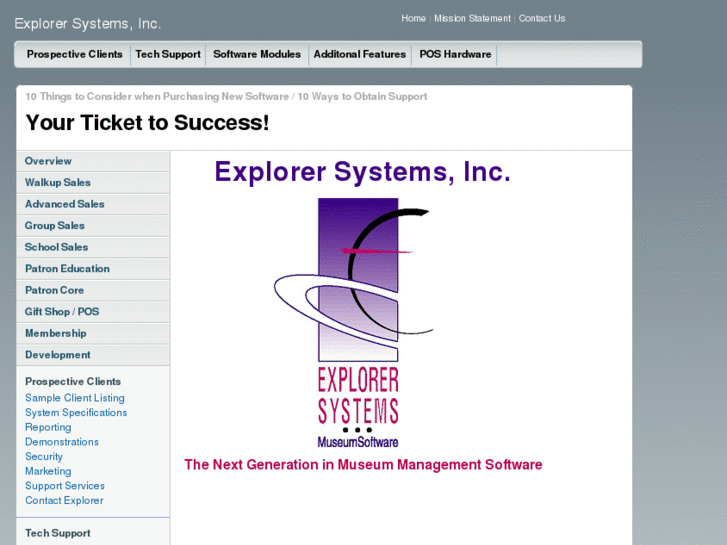Open the Contact Explorer link
Viewport: 727px width, 545px height.
coord(64,500)
